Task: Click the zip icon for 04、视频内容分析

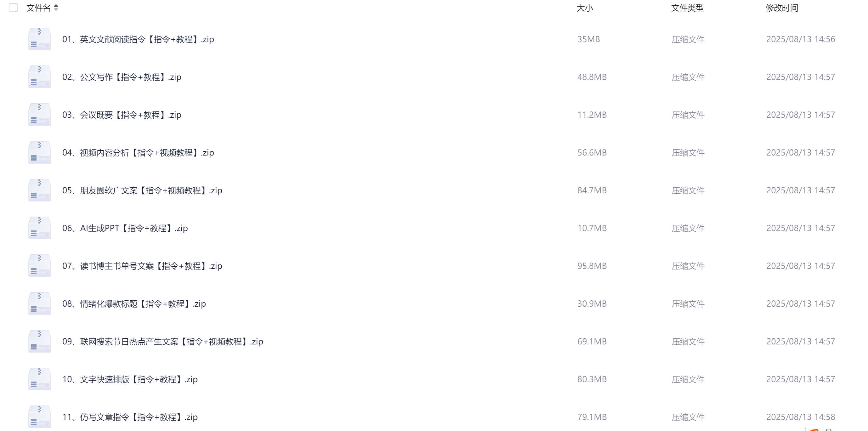Action: click(39, 152)
